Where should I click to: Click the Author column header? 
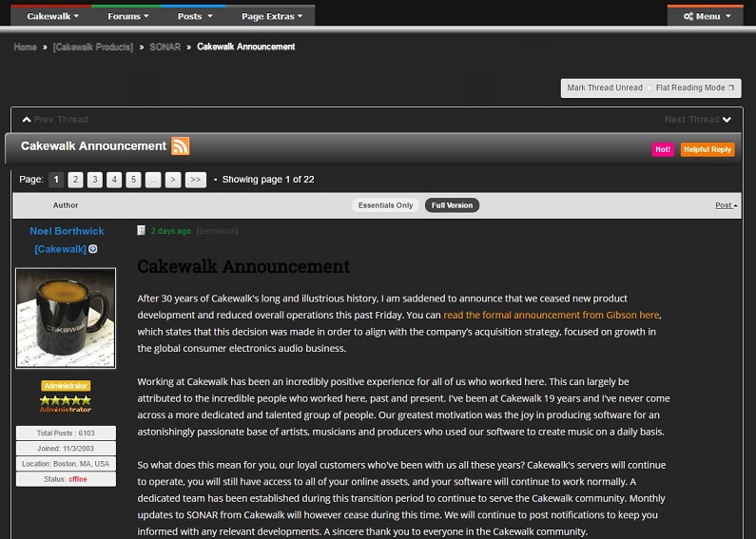point(66,205)
